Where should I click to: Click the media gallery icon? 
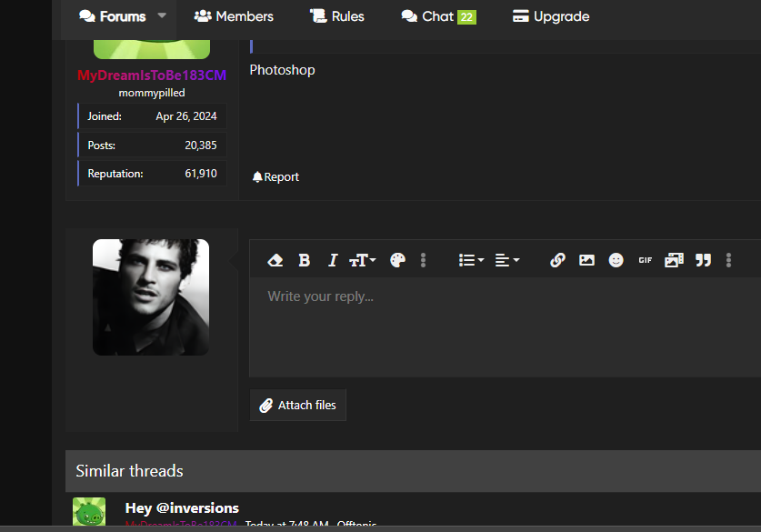[x=674, y=260]
